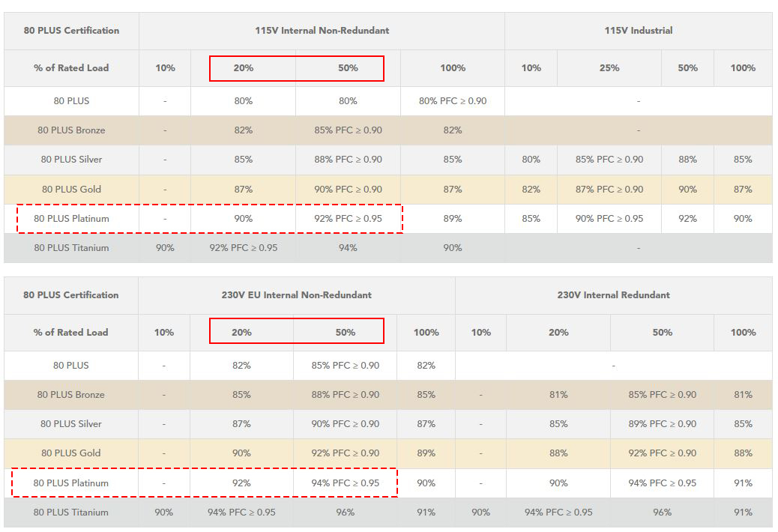Select "% of Rated Load" in 230V table

coord(71,332)
